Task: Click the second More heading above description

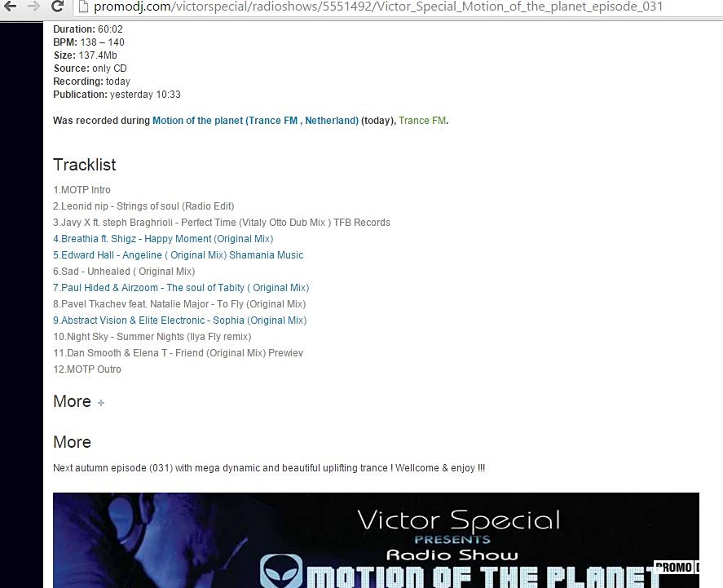Action: [x=72, y=442]
